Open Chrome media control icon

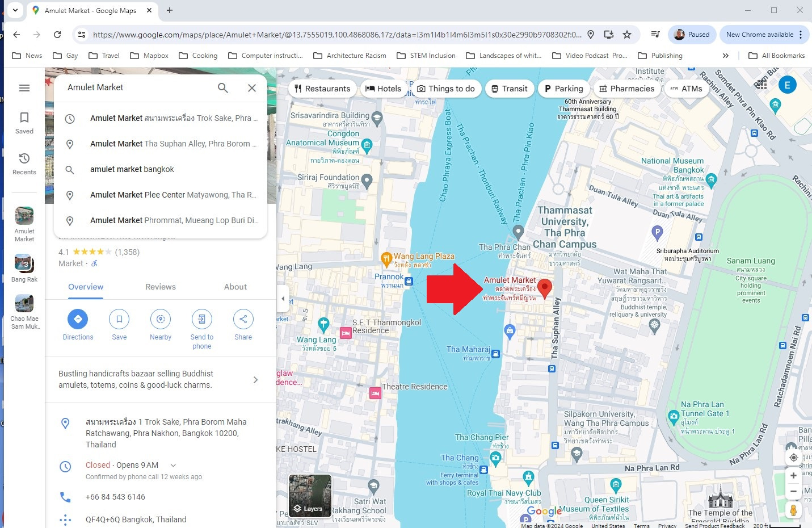tap(655, 35)
